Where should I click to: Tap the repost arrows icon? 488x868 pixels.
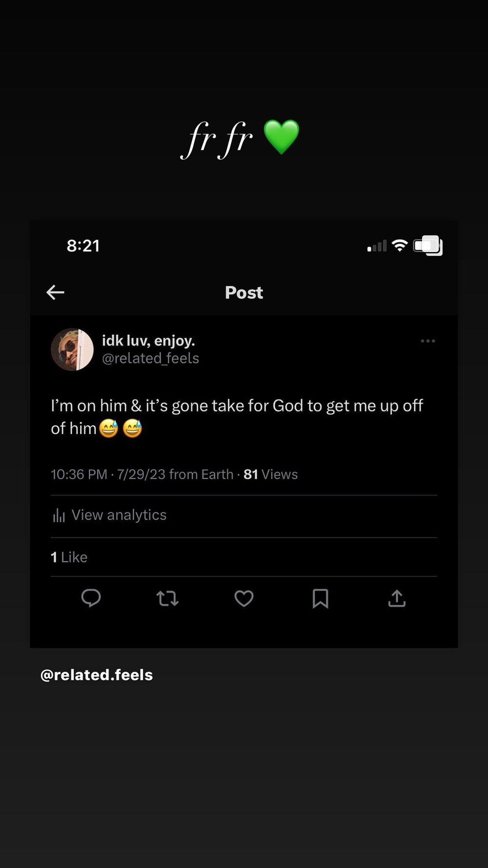[167, 599]
